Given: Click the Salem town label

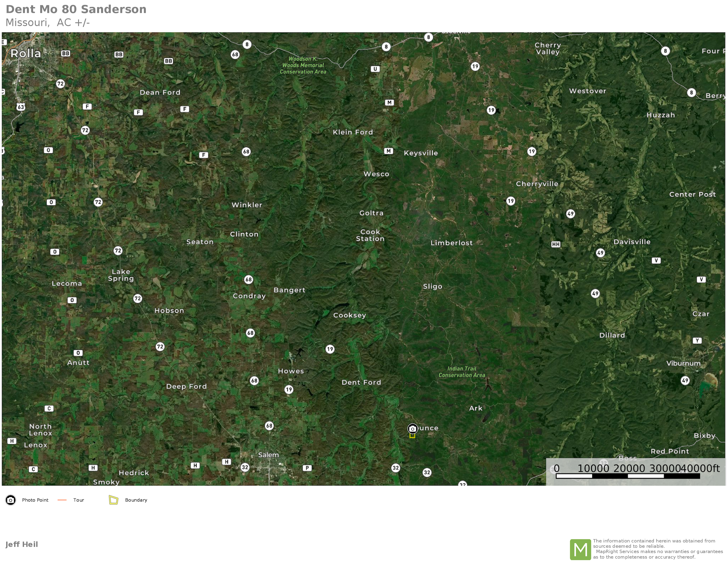Looking at the screenshot, I should pos(268,455).
